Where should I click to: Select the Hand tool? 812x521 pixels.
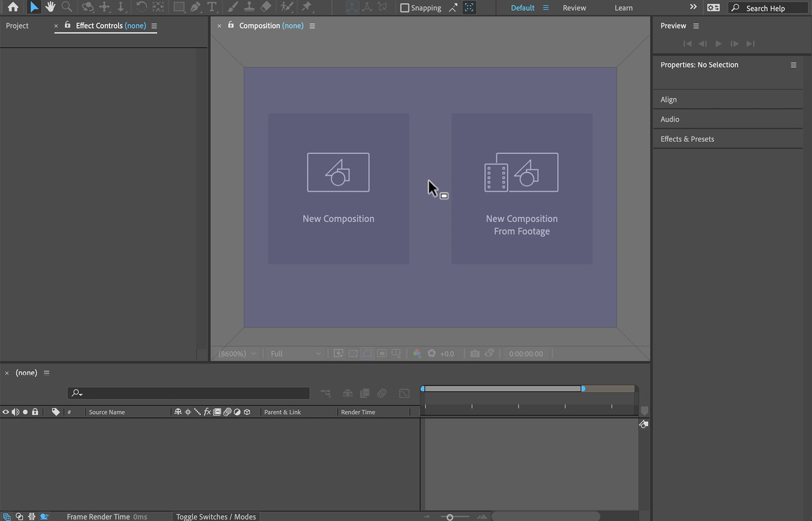point(50,7)
